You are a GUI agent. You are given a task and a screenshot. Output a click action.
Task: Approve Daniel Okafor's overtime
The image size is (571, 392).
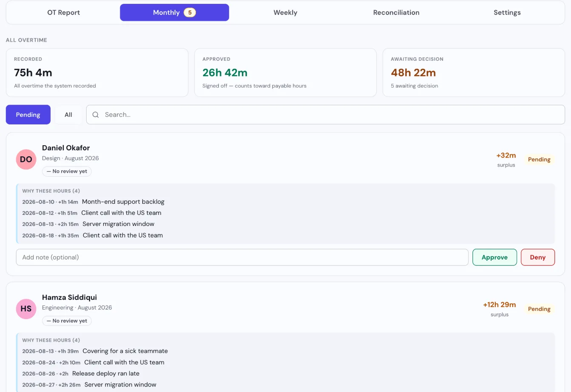click(495, 257)
